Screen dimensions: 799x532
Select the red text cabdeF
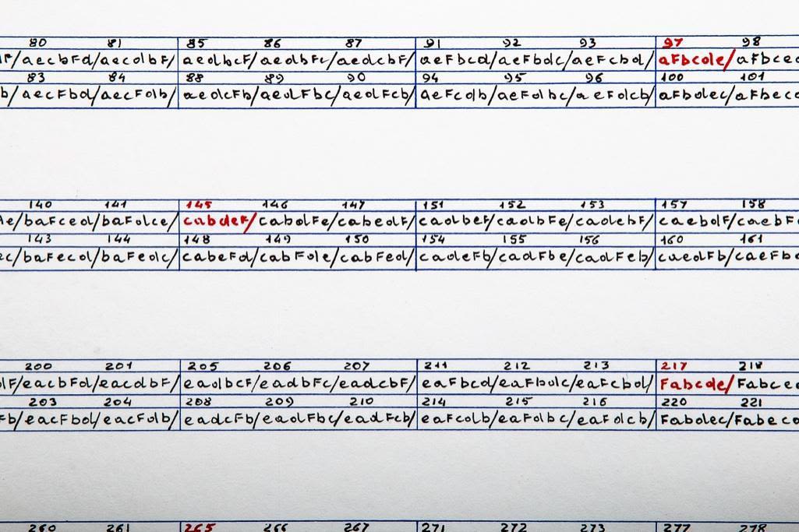point(216,221)
